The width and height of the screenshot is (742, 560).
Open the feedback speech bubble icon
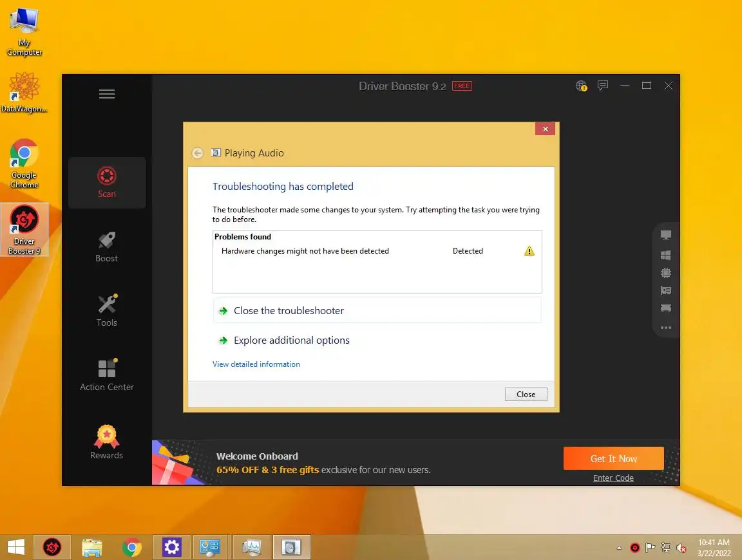(603, 86)
